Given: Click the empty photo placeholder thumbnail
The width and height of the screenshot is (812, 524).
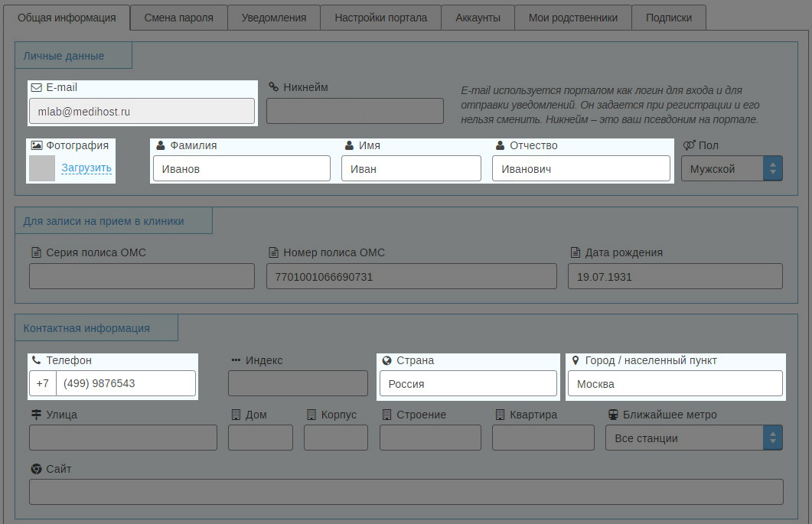Looking at the screenshot, I should point(42,168).
